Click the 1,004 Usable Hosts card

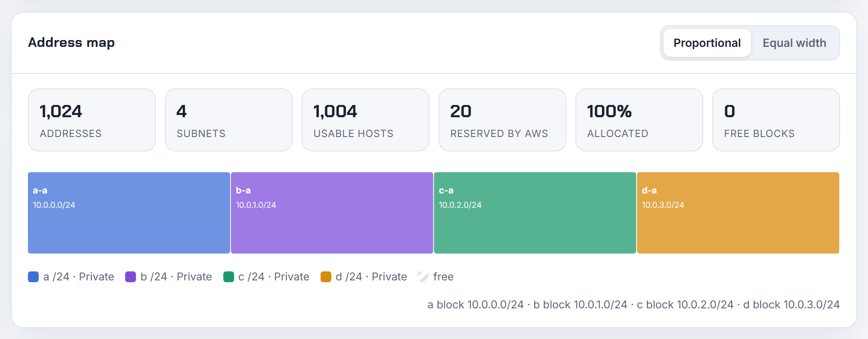[366, 120]
